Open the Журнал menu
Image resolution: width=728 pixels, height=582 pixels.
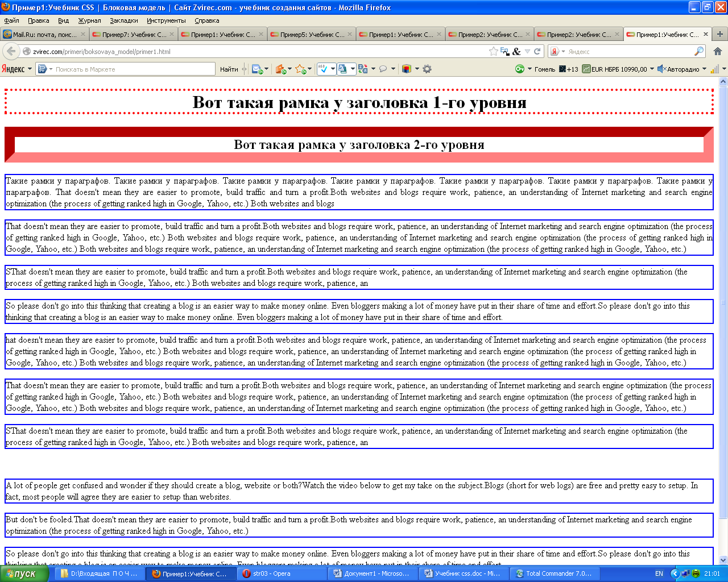[90, 20]
